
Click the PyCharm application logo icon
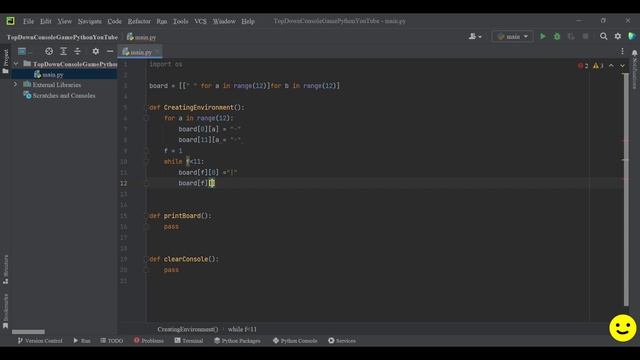[10, 21]
